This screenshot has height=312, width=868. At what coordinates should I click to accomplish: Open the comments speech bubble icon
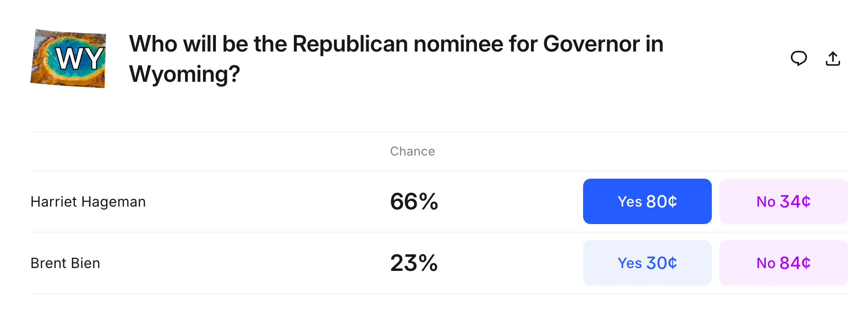[x=798, y=58]
